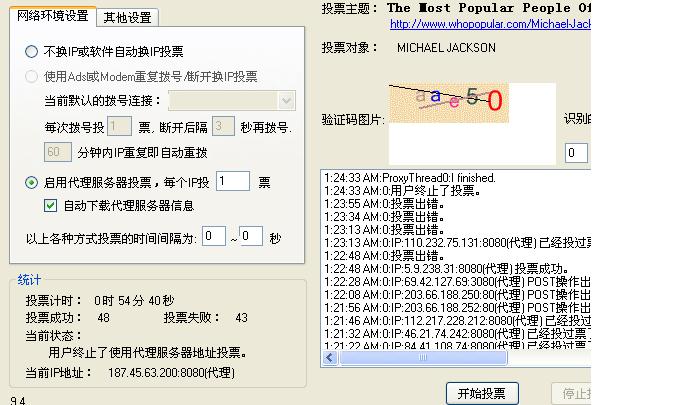Click the 投票对象 MICHAEL JACKSON text
Screen dimensions: 683x405
point(446,47)
